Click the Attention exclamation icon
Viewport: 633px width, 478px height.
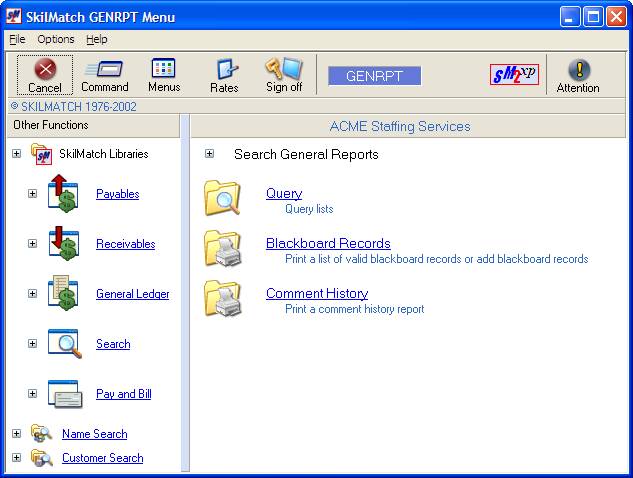point(579,69)
